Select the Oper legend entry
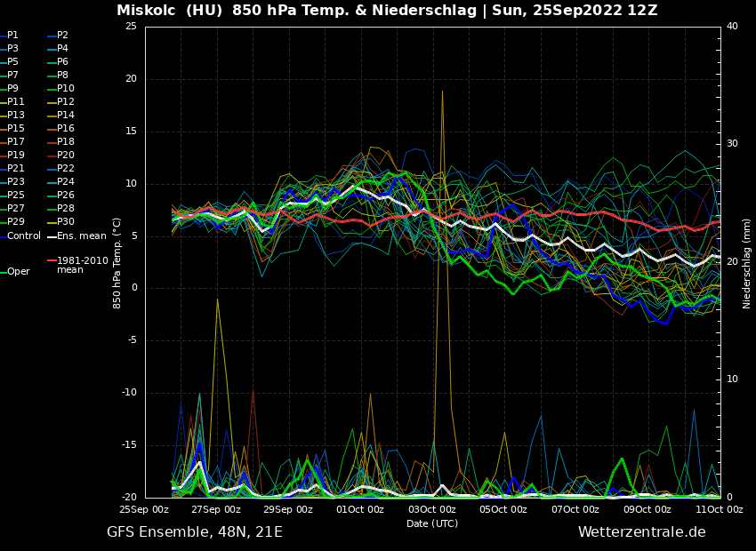The image size is (756, 551). (x=18, y=272)
